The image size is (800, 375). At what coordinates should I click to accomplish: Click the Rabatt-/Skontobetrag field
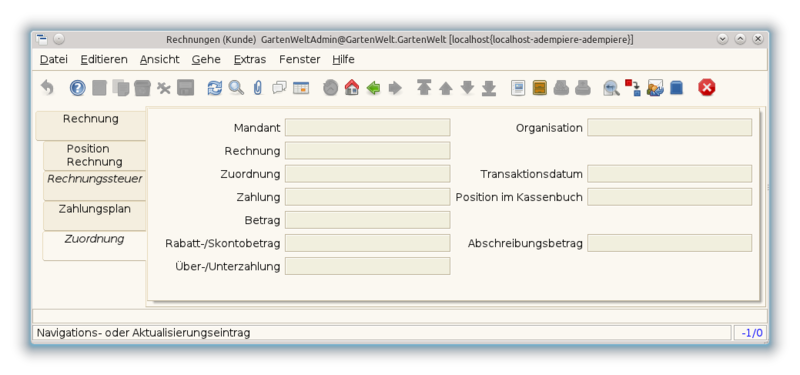click(x=367, y=243)
